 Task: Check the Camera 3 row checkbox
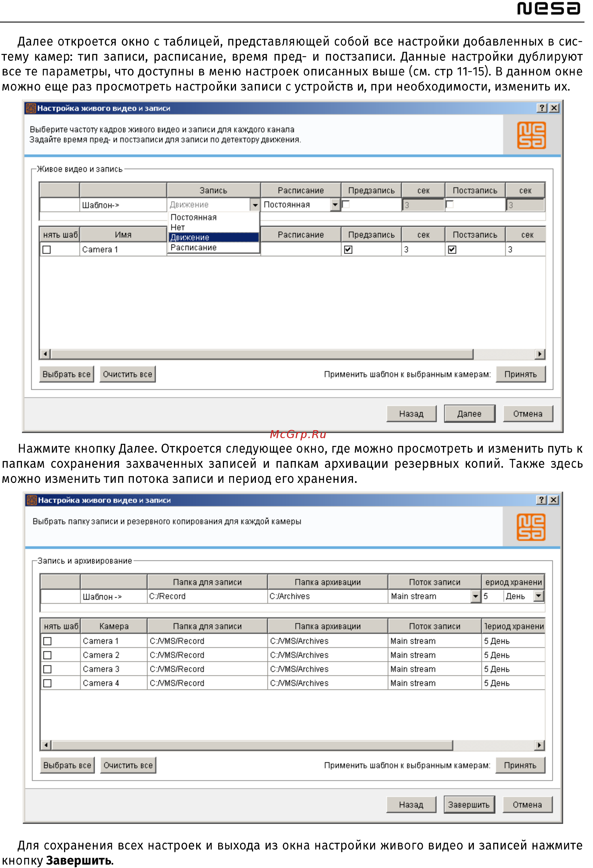pos(48,669)
